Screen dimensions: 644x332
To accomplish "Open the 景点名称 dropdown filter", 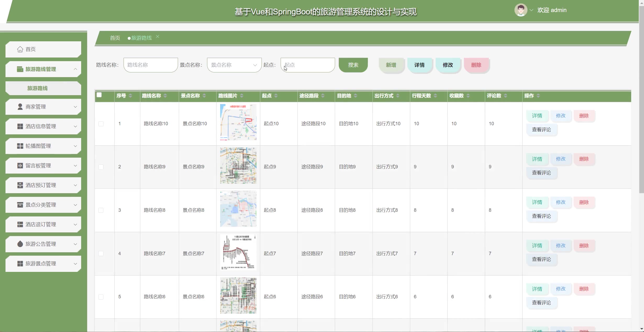I will click(x=234, y=65).
